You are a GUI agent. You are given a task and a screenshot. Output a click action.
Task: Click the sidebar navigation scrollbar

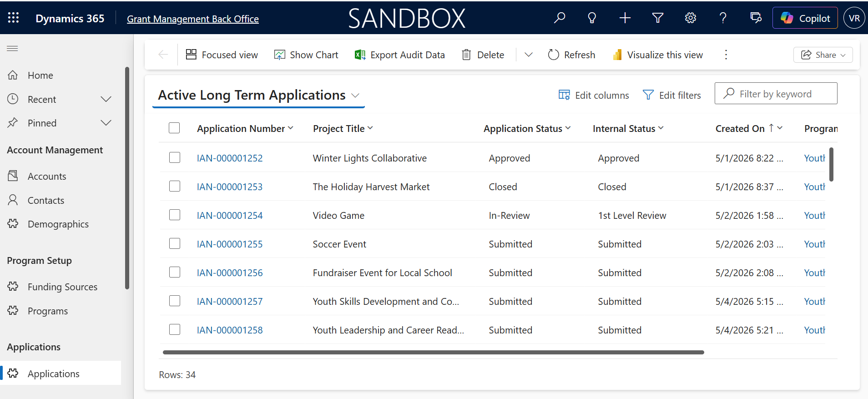tap(127, 178)
